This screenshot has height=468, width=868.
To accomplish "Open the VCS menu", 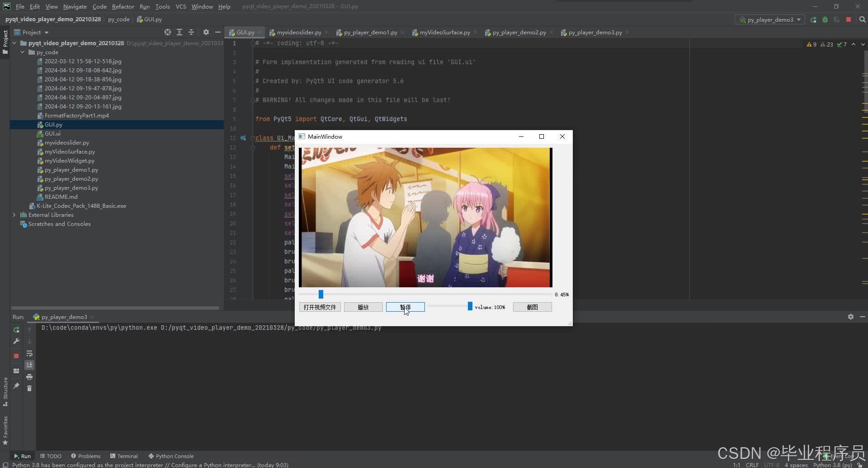I will [x=181, y=6].
